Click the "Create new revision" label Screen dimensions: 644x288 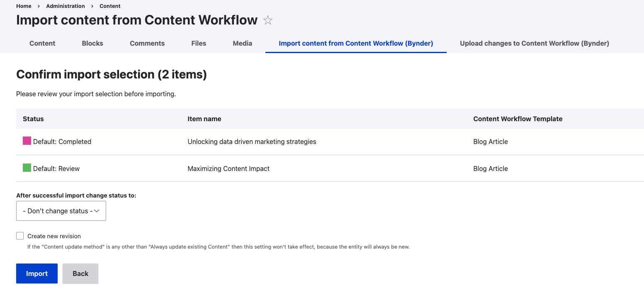tap(54, 236)
